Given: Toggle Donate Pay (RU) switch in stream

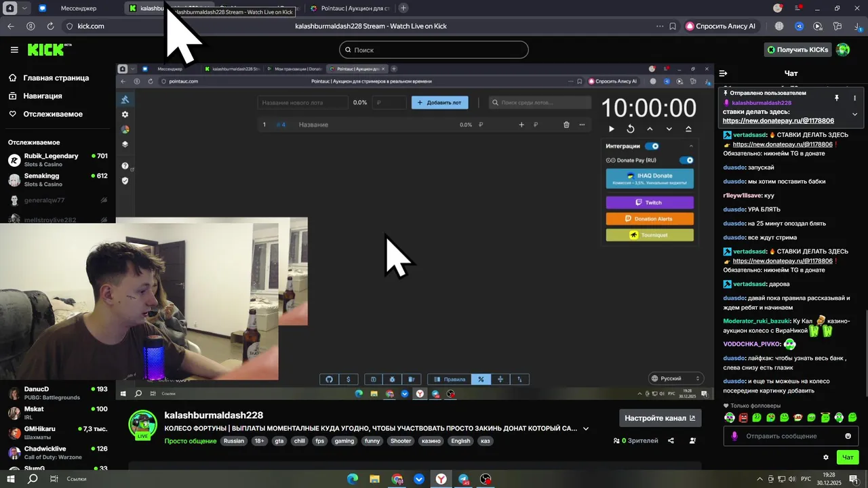Looking at the screenshot, I should tap(687, 161).
